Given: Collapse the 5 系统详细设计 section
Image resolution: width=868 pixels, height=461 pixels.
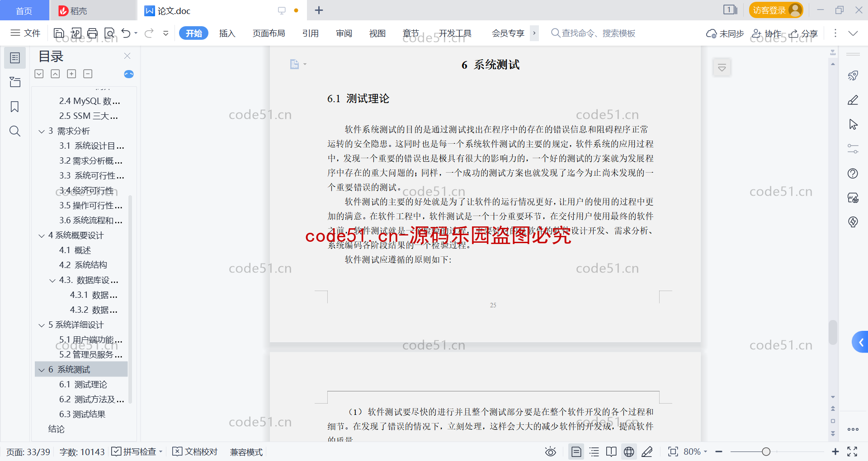Looking at the screenshot, I should [42, 325].
